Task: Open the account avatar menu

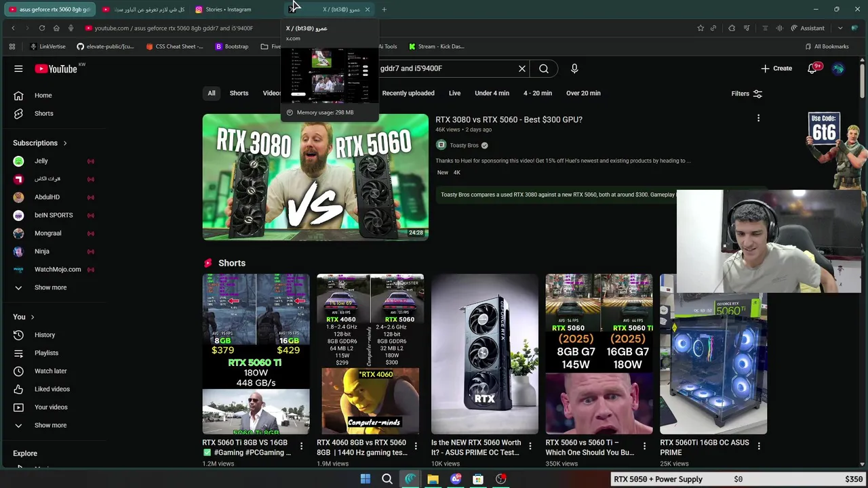Action: coord(839,68)
